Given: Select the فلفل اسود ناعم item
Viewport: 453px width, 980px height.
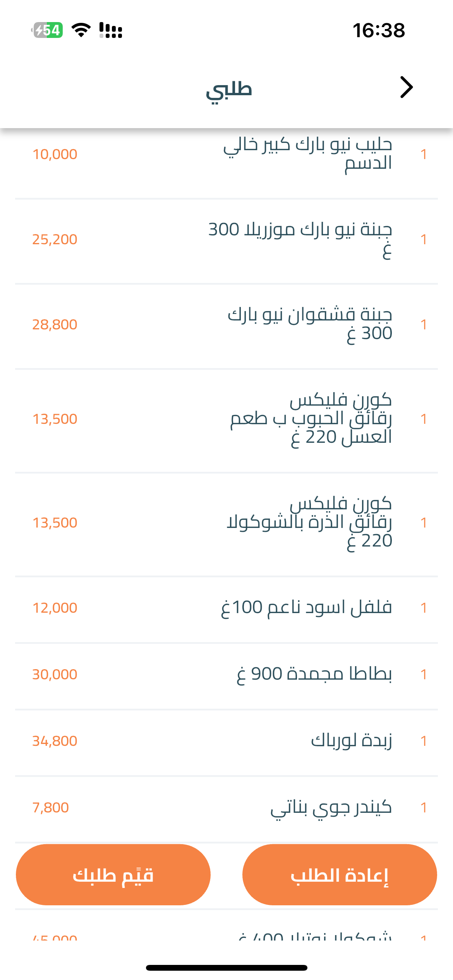Looking at the screenshot, I should click(x=306, y=607).
